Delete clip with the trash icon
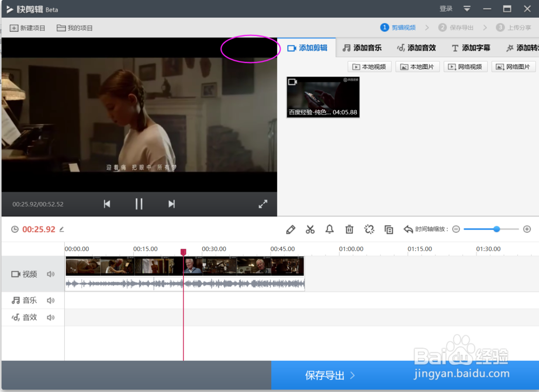Image resolution: width=539 pixels, height=392 pixels. coord(349,229)
